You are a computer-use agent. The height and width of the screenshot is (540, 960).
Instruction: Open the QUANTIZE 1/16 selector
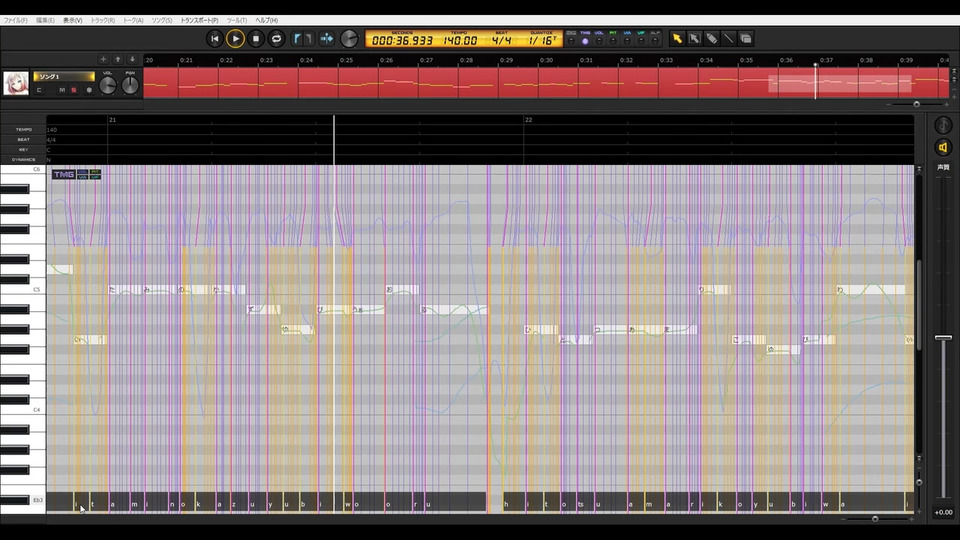click(542, 40)
